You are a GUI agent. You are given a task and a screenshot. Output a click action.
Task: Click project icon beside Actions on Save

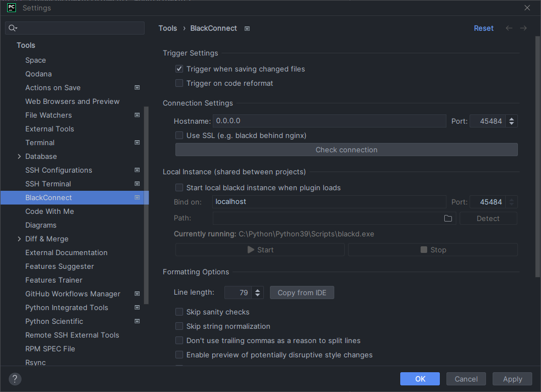point(137,87)
